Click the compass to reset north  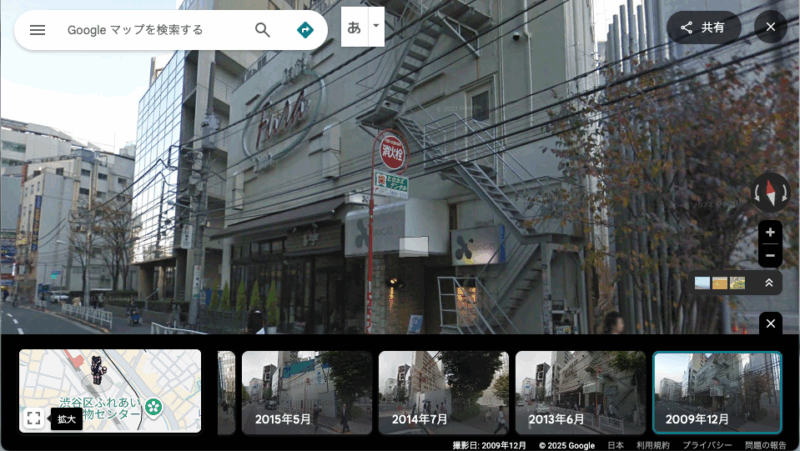pos(770,191)
